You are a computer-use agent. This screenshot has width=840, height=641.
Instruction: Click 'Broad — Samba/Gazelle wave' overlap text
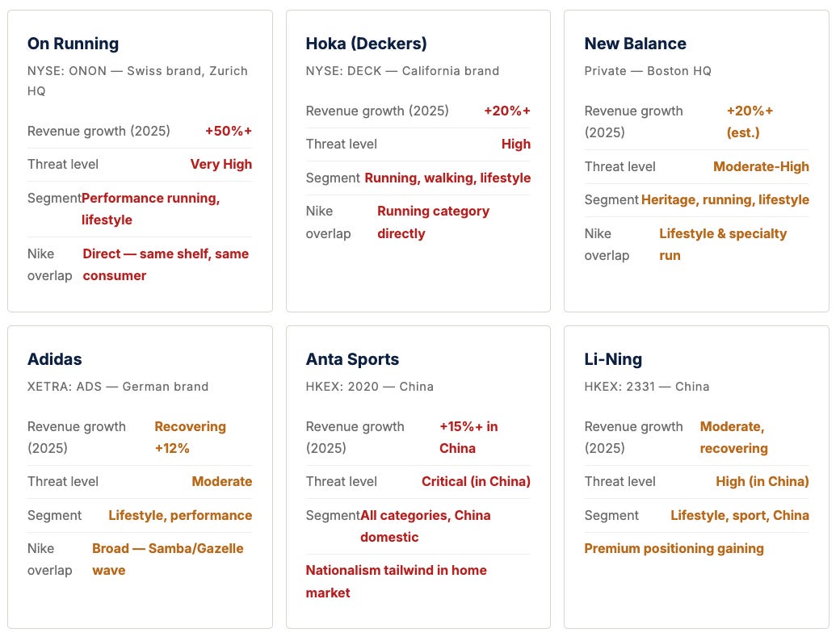pyautogui.click(x=168, y=559)
